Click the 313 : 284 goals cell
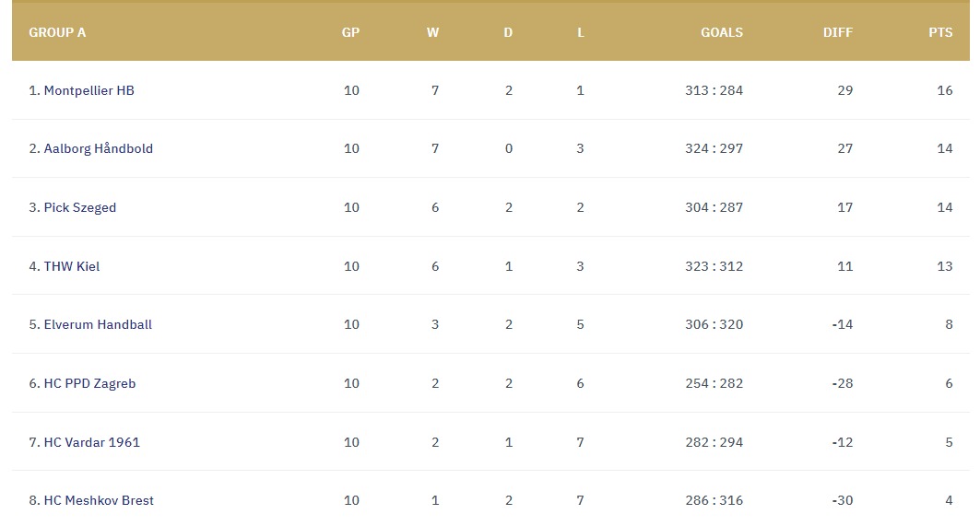 click(714, 90)
